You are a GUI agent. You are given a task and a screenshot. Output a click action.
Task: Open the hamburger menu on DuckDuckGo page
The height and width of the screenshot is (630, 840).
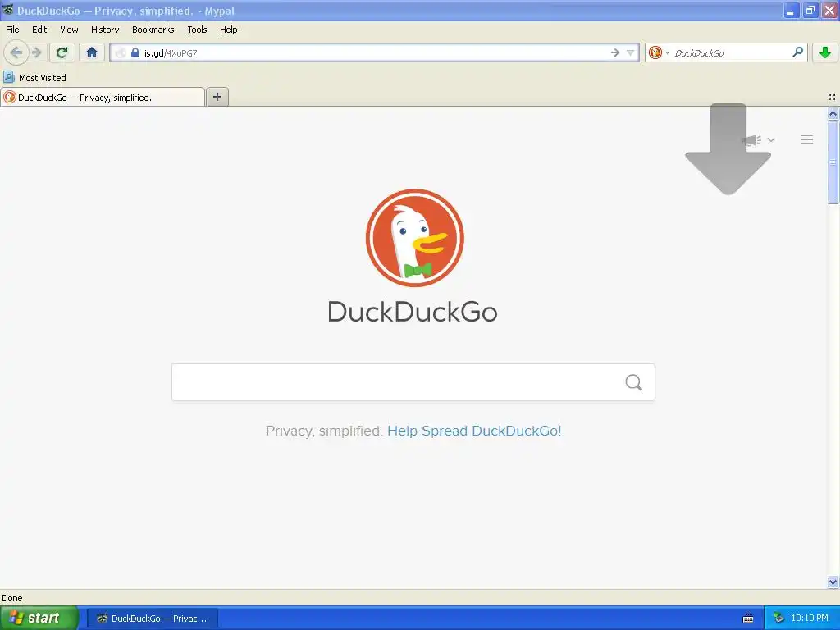pos(807,139)
